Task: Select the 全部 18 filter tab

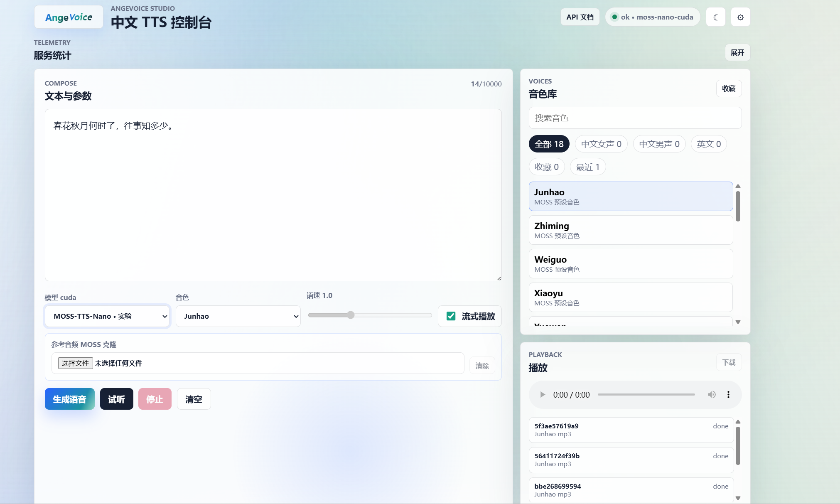Action: pyautogui.click(x=549, y=144)
